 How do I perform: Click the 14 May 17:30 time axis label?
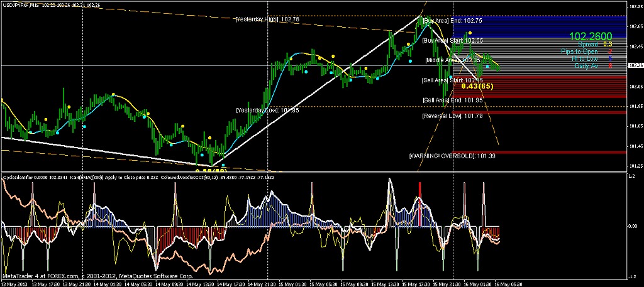pos(231,284)
